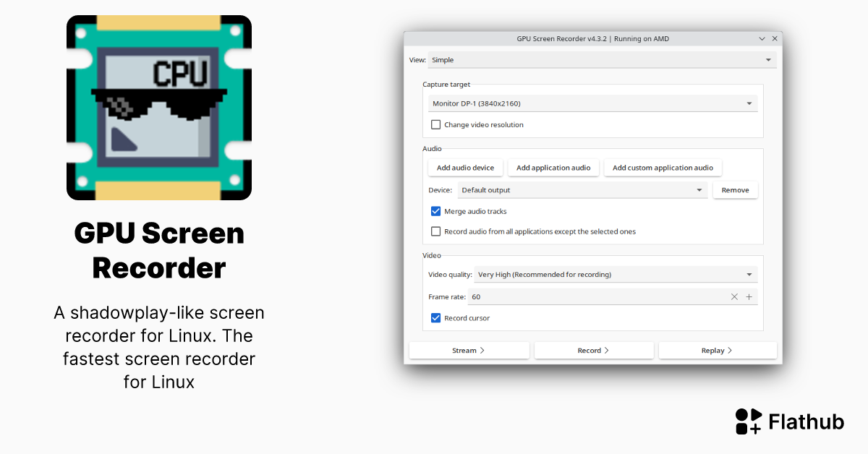Open the Video quality dropdown
The width and height of the screenshot is (868, 454).
[x=616, y=275]
